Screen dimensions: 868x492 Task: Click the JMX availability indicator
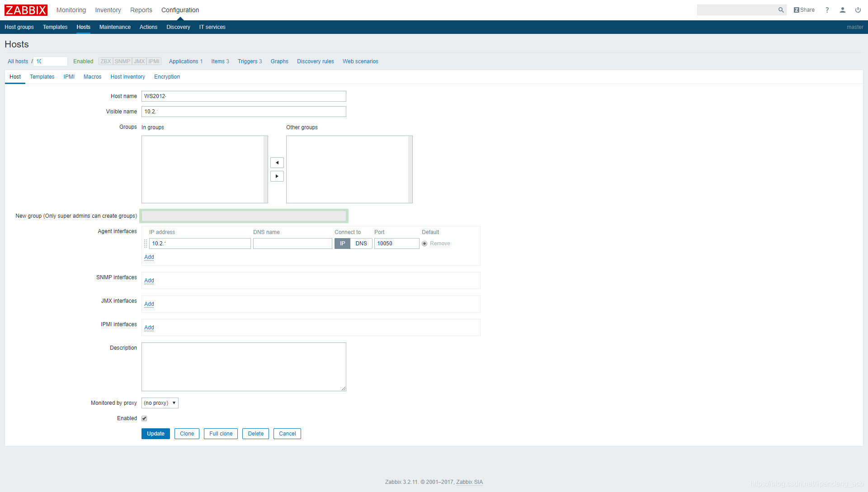[139, 61]
